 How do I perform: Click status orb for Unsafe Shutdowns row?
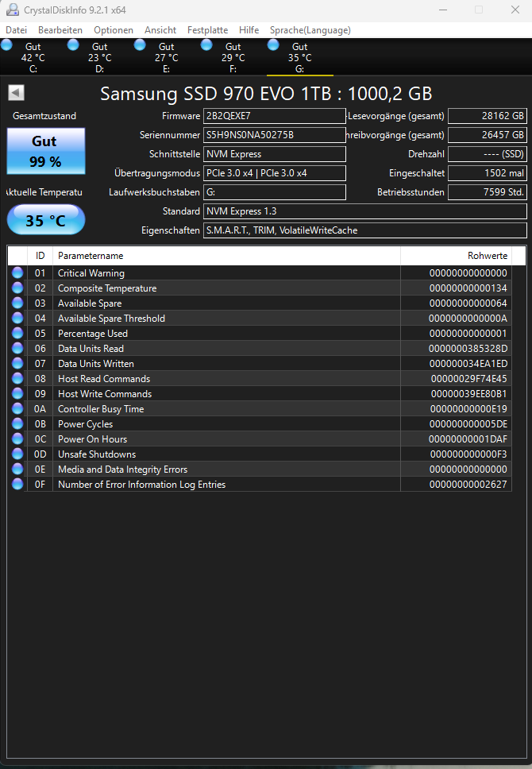(x=17, y=454)
